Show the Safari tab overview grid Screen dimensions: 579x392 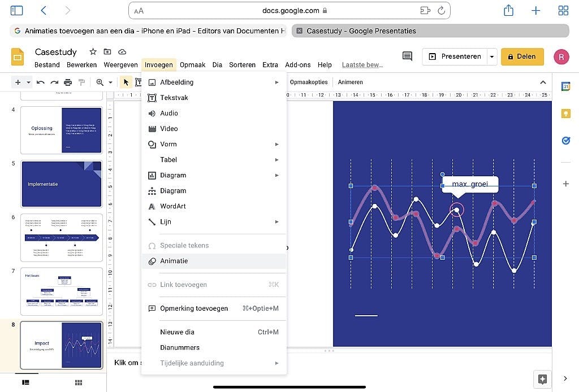(563, 10)
